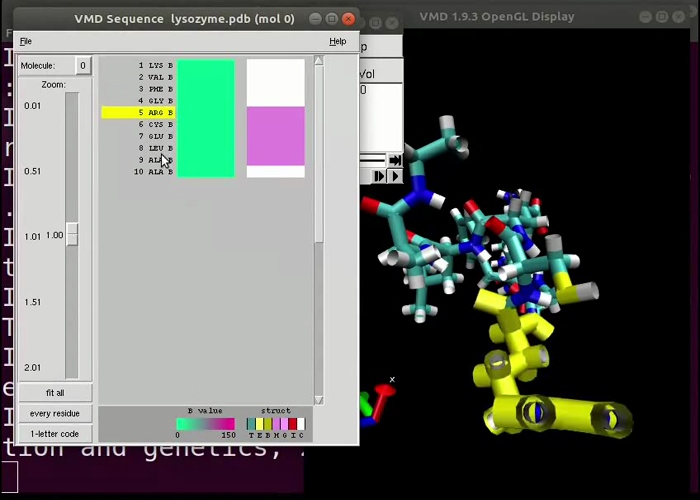The width and height of the screenshot is (700, 500).
Task: Open the File menu in Sequence window
Action: tap(26, 41)
